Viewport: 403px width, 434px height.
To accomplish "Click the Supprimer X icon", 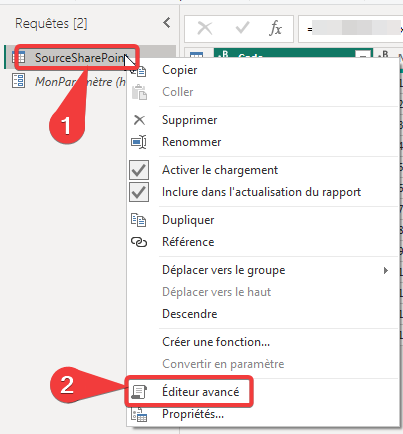I will click(x=139, y=120).
